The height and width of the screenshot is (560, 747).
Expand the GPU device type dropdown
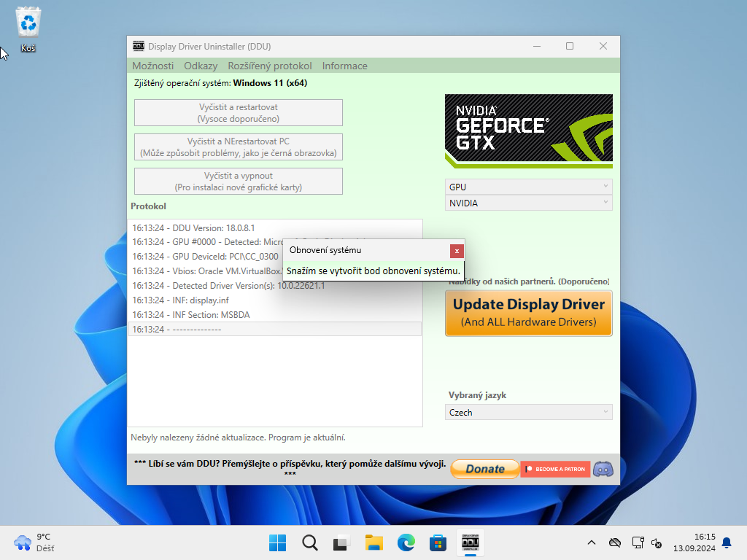pos(528,187)
